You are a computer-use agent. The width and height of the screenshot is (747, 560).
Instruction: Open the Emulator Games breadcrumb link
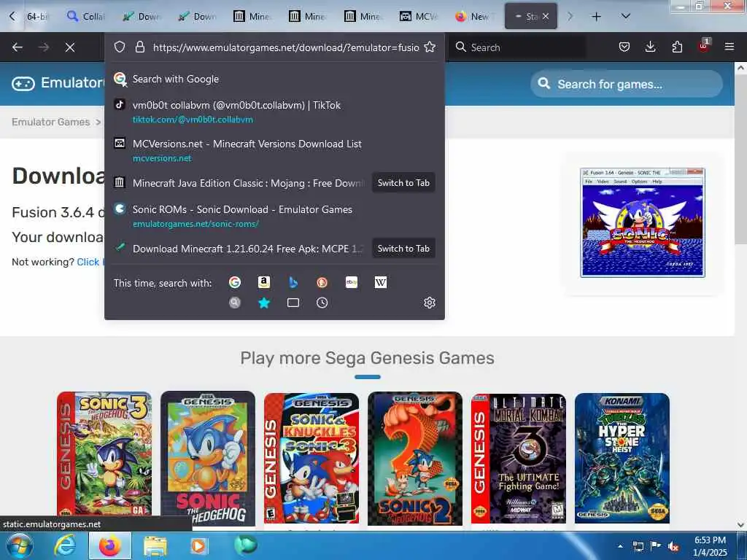point(50,122)
